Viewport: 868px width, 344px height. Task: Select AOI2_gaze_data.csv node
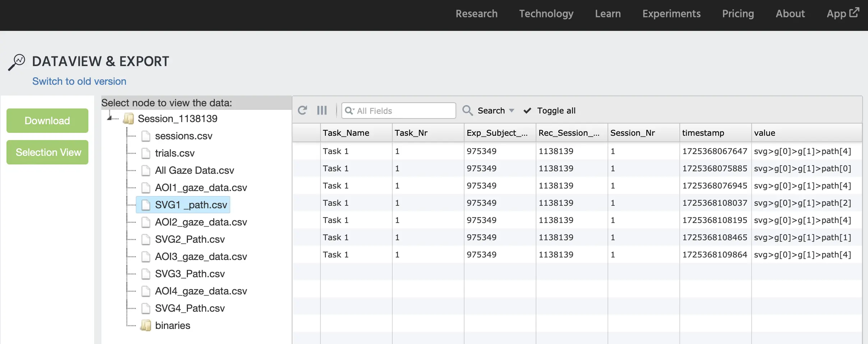201,222
